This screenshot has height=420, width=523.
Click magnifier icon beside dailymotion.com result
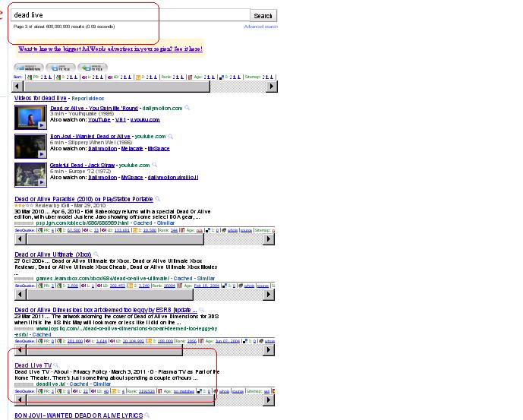187,108
